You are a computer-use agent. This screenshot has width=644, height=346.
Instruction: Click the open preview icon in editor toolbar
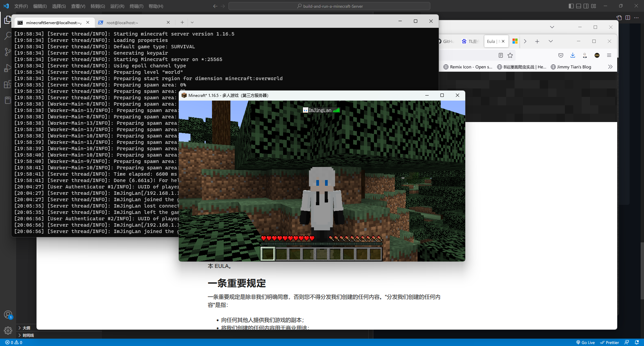click(x=619, y=18)
